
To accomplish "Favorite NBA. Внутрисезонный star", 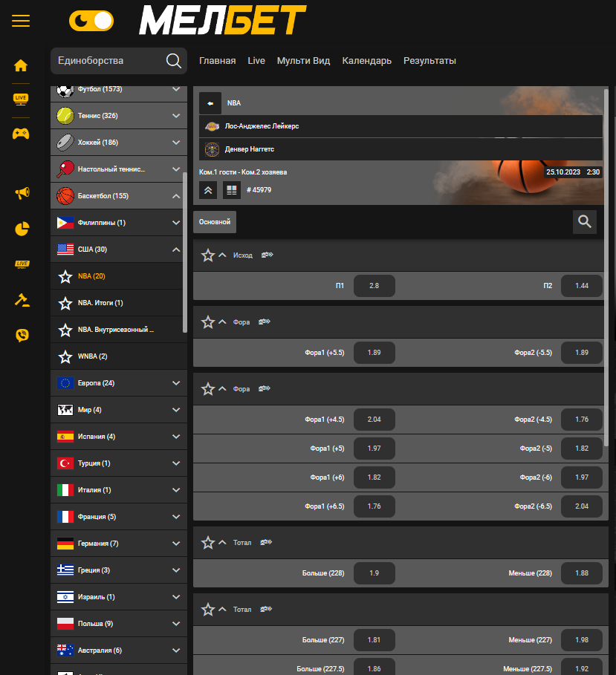I will pos(65,330).
